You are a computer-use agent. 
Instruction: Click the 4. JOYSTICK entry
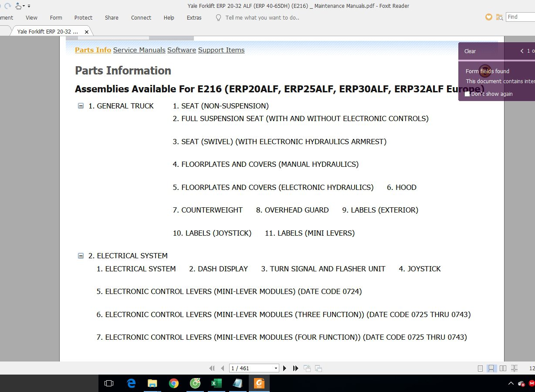coord(420,269)
